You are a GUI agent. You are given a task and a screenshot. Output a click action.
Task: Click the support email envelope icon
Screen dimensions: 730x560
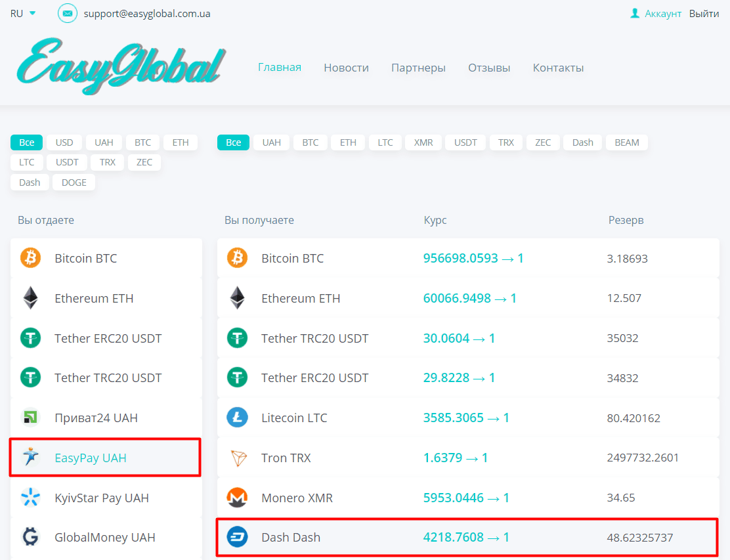click(x=67, y=13)
